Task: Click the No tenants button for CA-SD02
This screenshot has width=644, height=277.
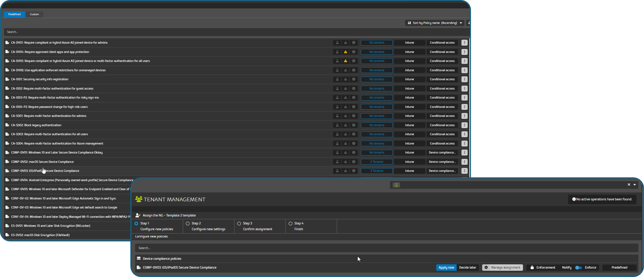Action: pos(377,125)
